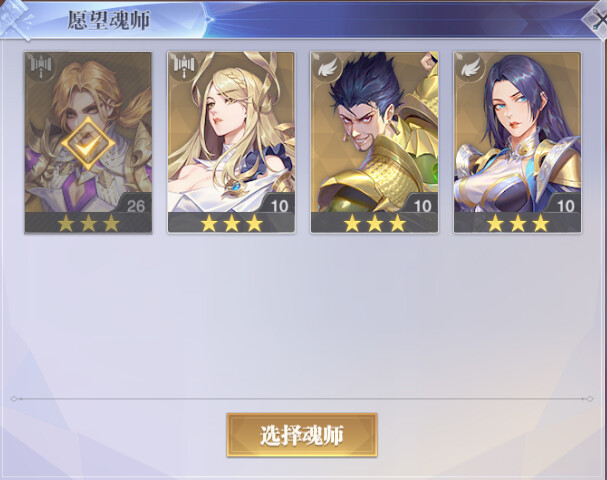
Task: Click the tower-type icon on blonde woman card
Action: (x=184, y=67)
